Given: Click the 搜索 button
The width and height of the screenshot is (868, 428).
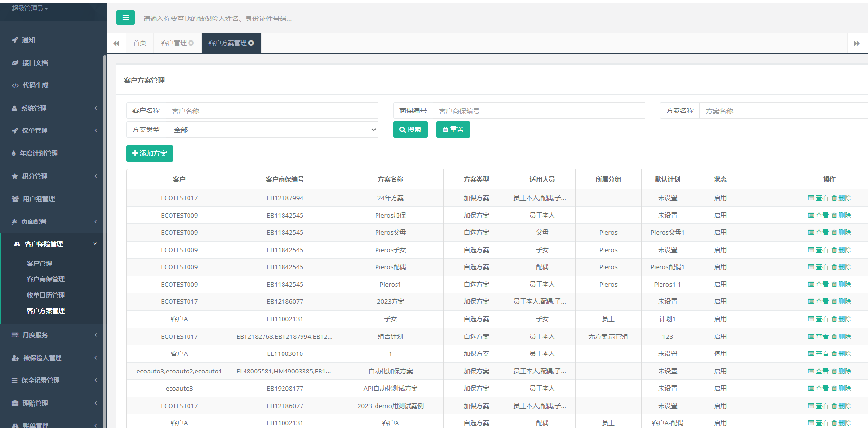Looking at the screenshot, I should [x=410, y=130].
